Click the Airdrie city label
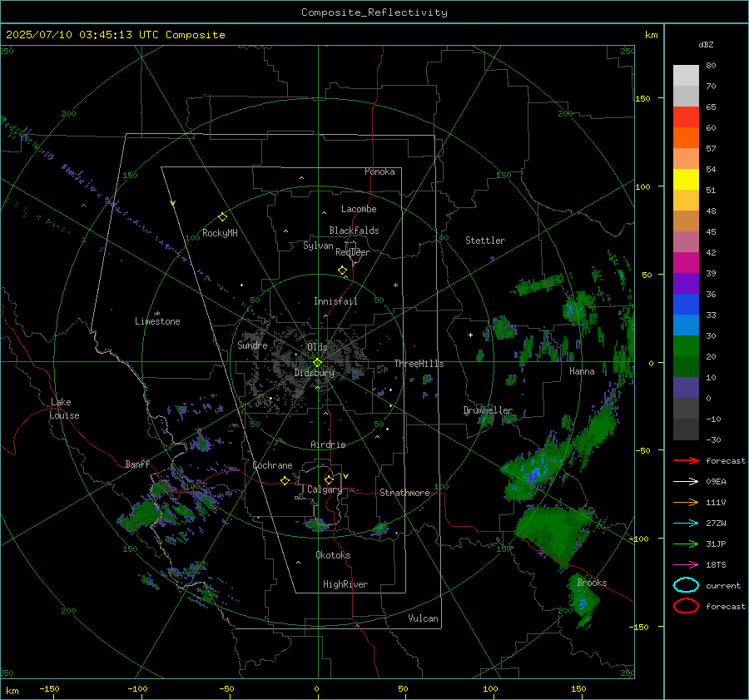 tap(328, 444)
